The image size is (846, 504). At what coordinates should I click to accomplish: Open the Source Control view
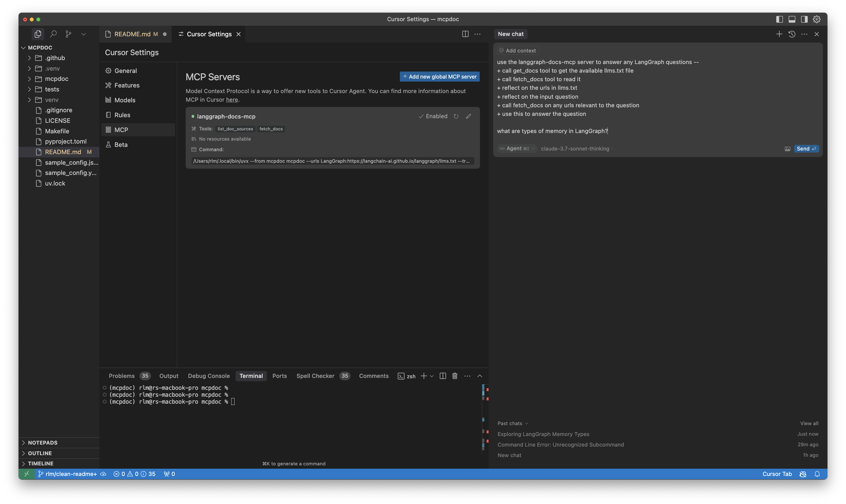pos(68,34)
